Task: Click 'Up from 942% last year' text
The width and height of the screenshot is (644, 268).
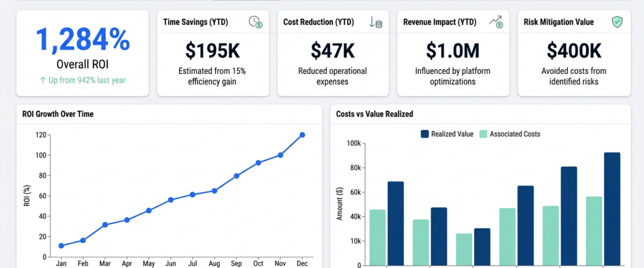Action: (83, 81)
